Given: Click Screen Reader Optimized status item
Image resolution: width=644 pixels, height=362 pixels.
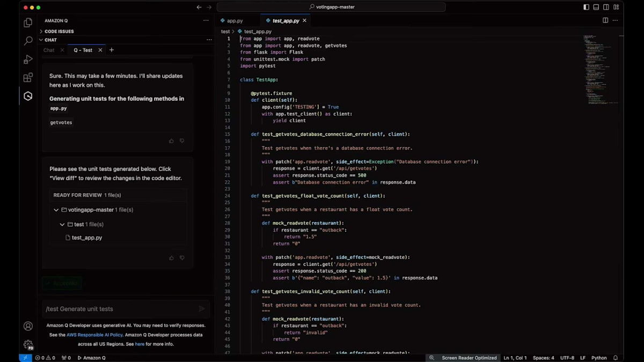Looking at the screenshot, I should [469, 358].
